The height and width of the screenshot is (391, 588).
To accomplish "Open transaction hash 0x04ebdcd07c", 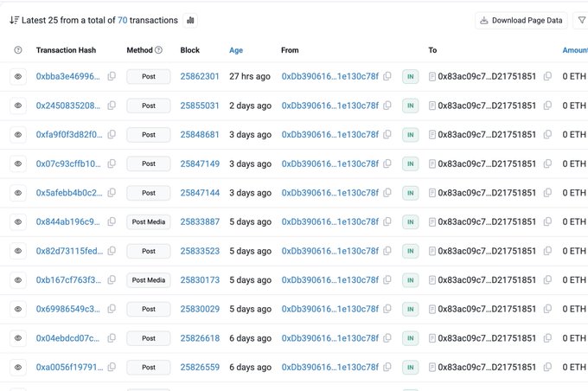I will coord(67,338).
